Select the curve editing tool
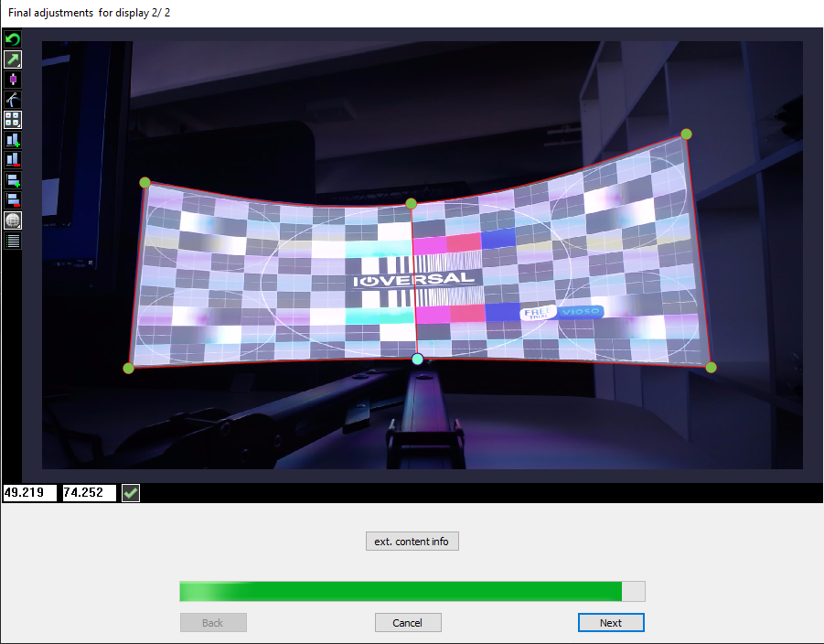Screen dimensions: 824x644 (x=13, y=100)
